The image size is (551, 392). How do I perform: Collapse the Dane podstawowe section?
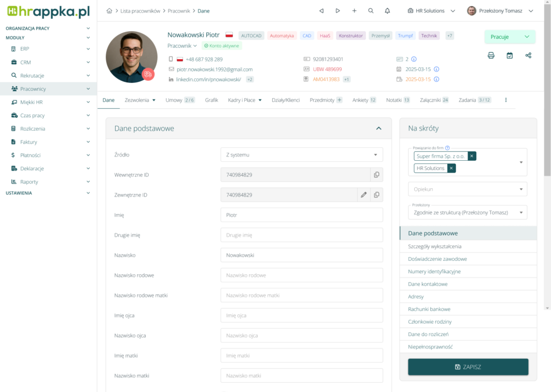[379, 129]
